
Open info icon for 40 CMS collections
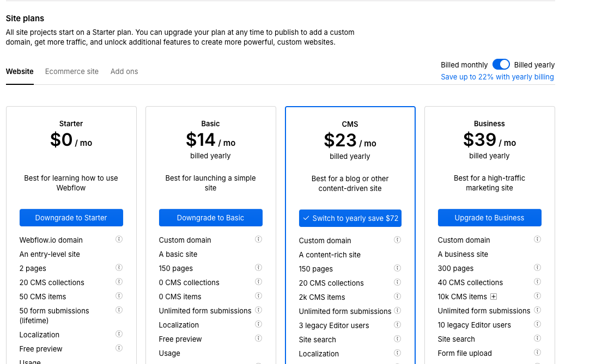point(537,282)
